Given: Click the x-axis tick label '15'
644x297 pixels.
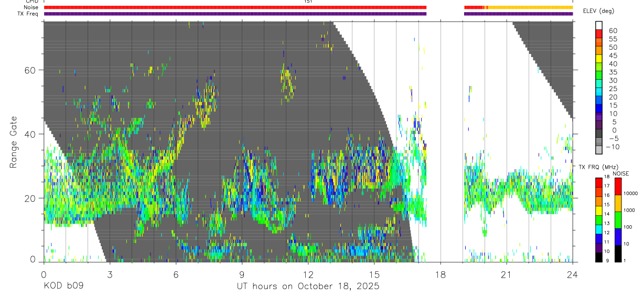Looking at the screenshot, I should click(374, 274).
